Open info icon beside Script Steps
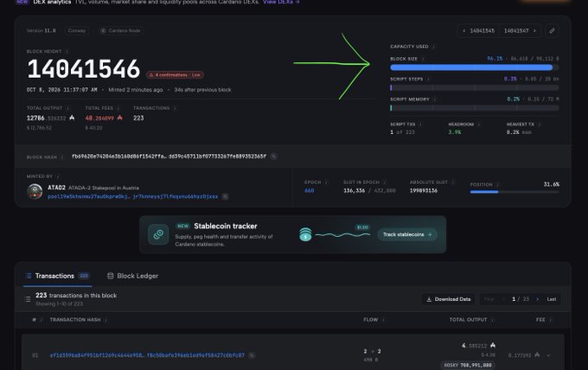The height and width of the screenshot is (370, 588). 428,79
